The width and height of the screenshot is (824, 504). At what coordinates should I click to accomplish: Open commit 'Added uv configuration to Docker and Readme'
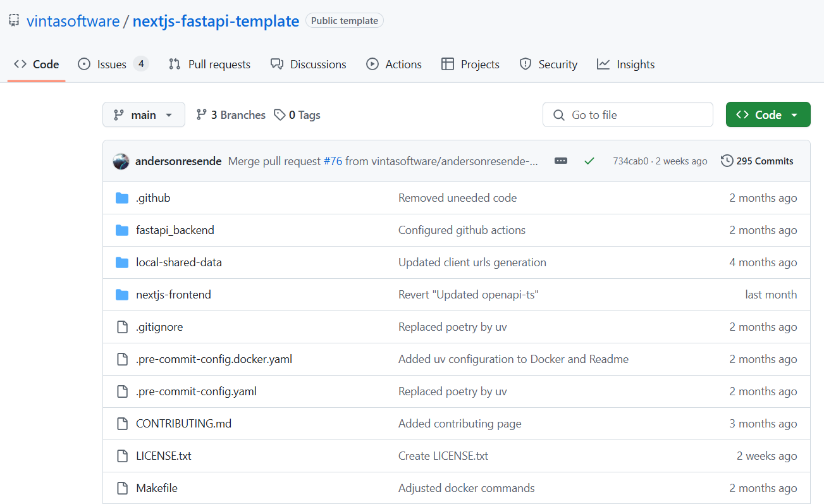[x=513, y=359]
